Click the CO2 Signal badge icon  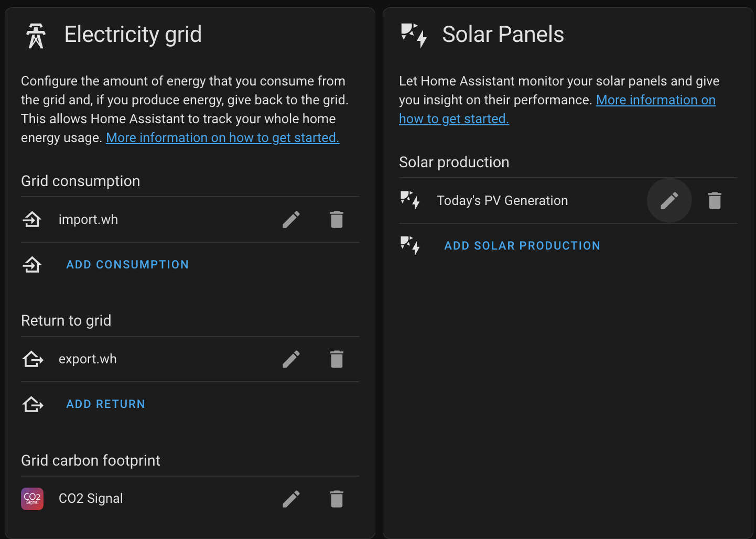click(x=32, y=499)
